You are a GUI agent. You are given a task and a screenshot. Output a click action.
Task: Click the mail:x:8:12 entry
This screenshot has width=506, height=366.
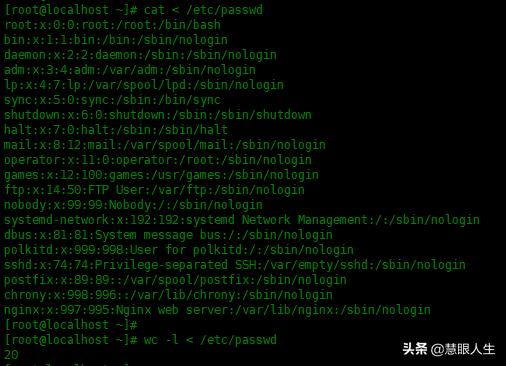165,145
